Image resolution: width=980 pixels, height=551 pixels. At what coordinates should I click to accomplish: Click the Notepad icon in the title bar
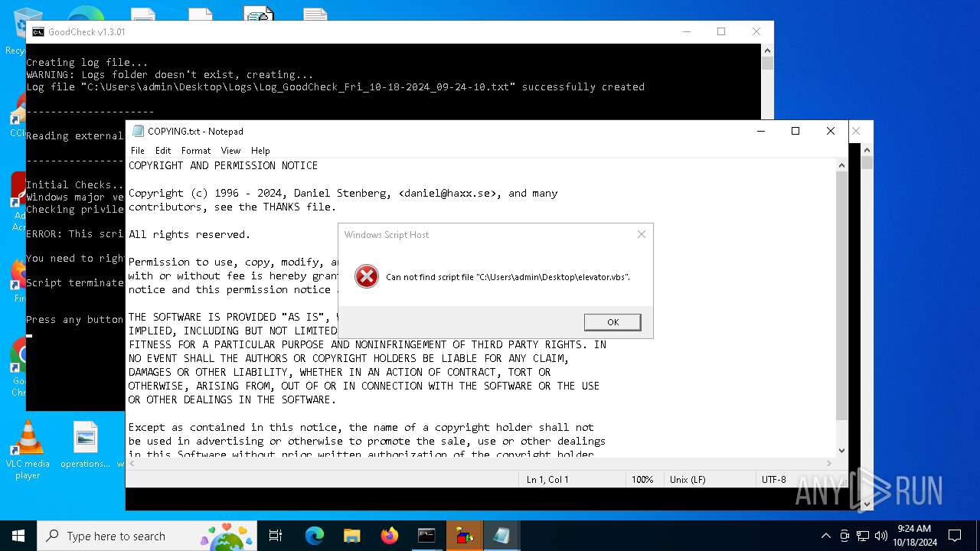coord(138,131)
